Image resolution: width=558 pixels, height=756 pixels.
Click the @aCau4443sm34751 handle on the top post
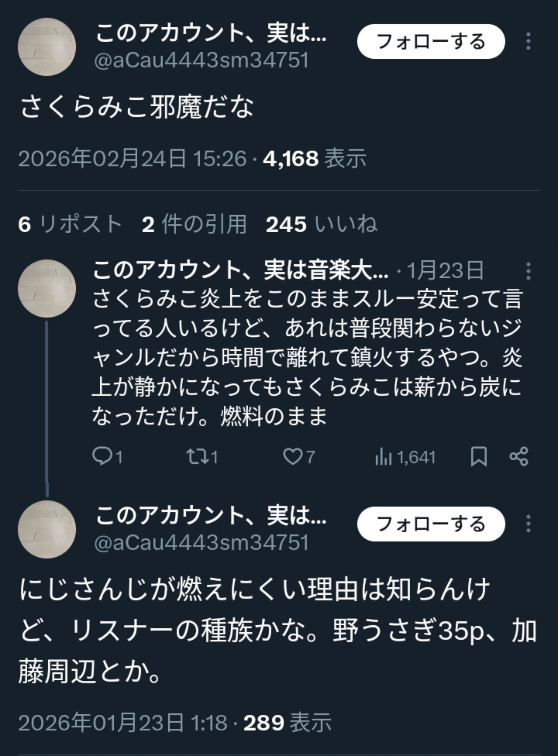(x=201, y=60)
